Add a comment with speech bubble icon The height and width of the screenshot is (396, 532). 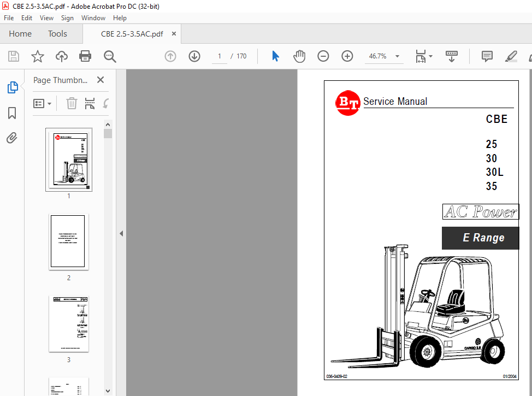tap(487, 56)
